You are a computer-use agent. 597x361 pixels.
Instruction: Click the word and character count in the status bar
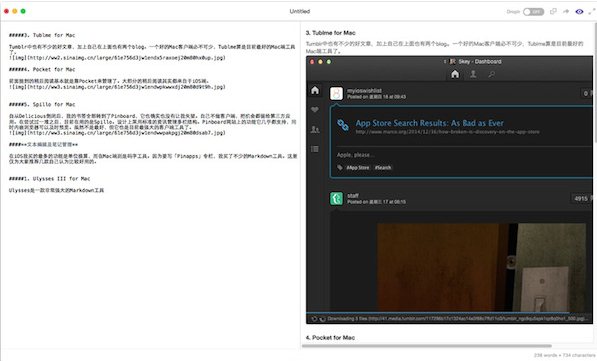tap(564, 355)
